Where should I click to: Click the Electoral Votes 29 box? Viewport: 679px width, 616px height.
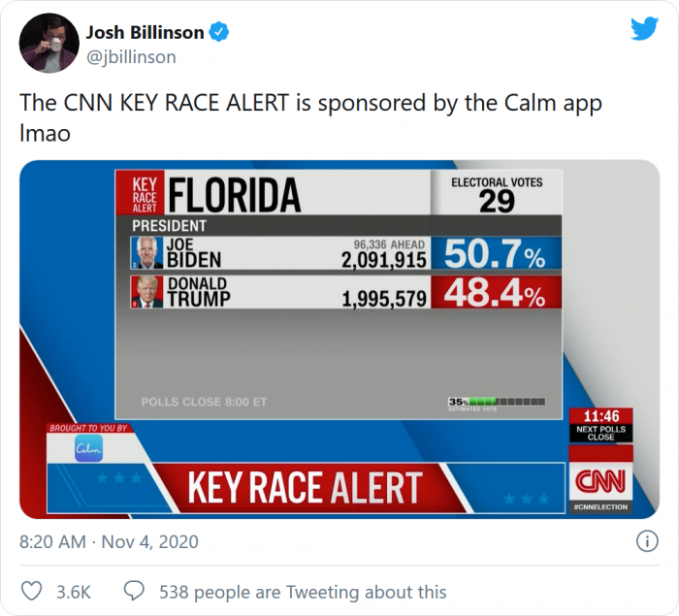496,194
